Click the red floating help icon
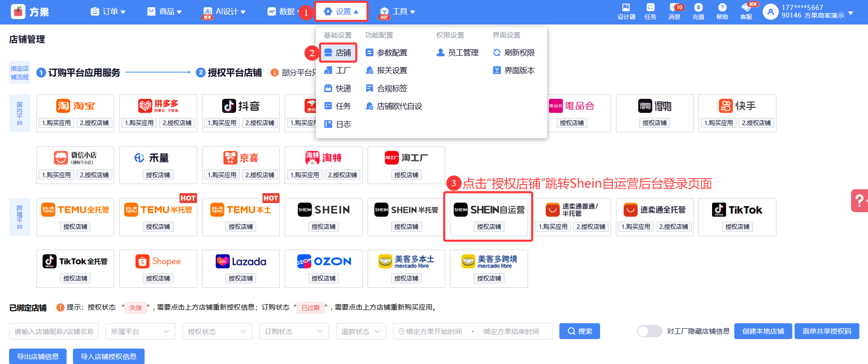The width and height of the screenshot is (868, 364). tap(859, 200)
